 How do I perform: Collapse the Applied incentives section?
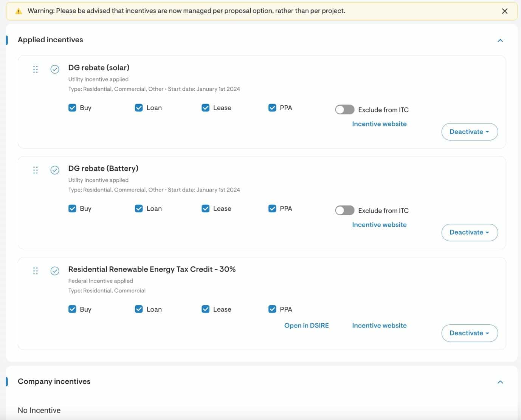500,40
